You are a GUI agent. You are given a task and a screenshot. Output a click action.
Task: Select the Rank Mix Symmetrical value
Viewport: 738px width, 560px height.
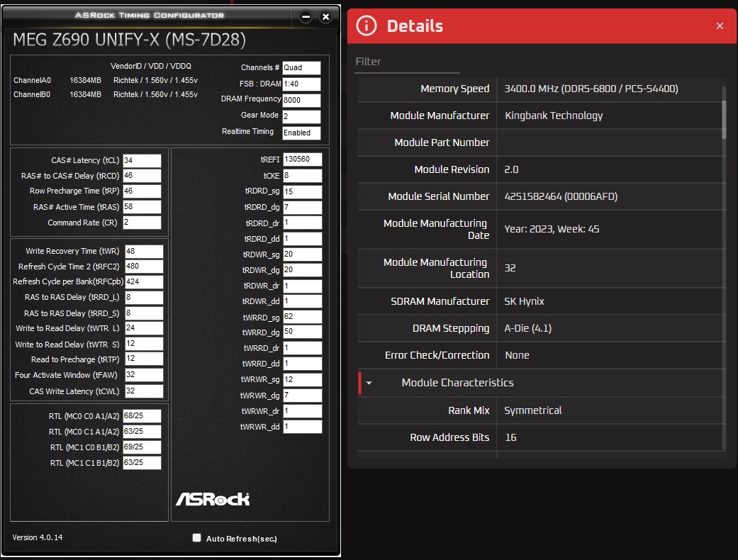533,411
